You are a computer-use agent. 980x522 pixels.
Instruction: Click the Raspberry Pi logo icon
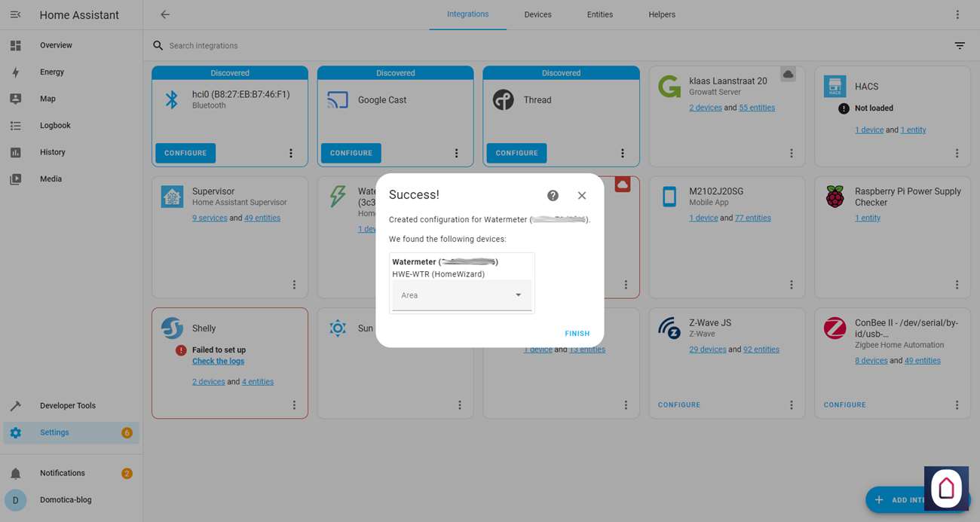tap(835, 197)
